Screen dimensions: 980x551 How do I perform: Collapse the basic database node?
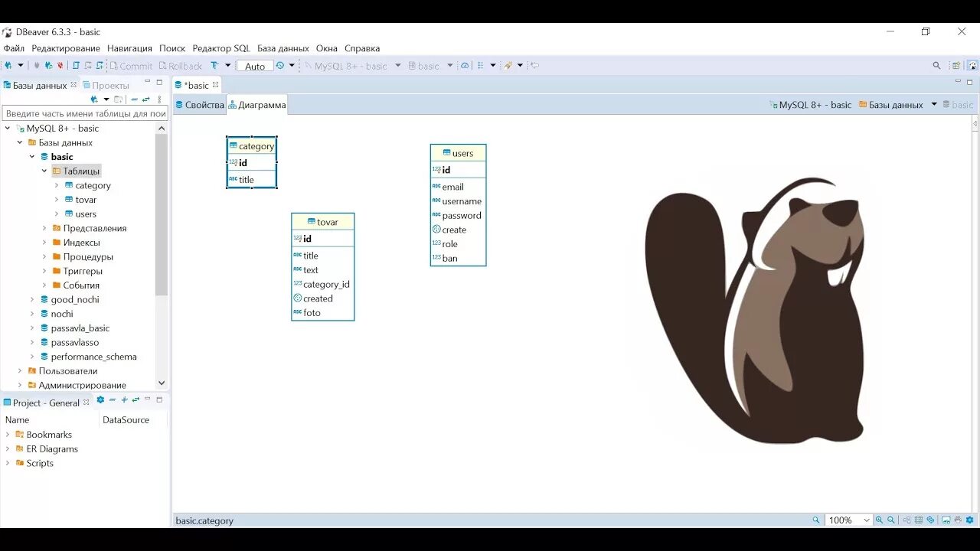32,157
